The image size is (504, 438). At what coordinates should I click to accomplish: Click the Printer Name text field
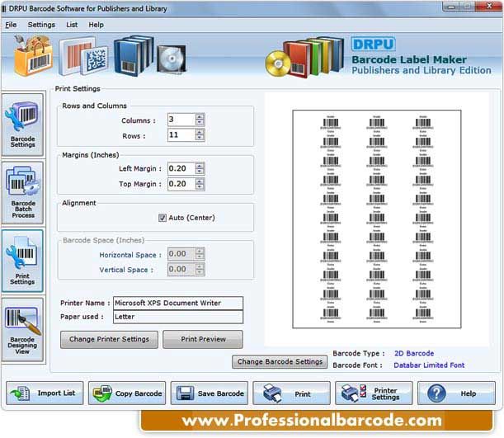click(x=178, y=303)
